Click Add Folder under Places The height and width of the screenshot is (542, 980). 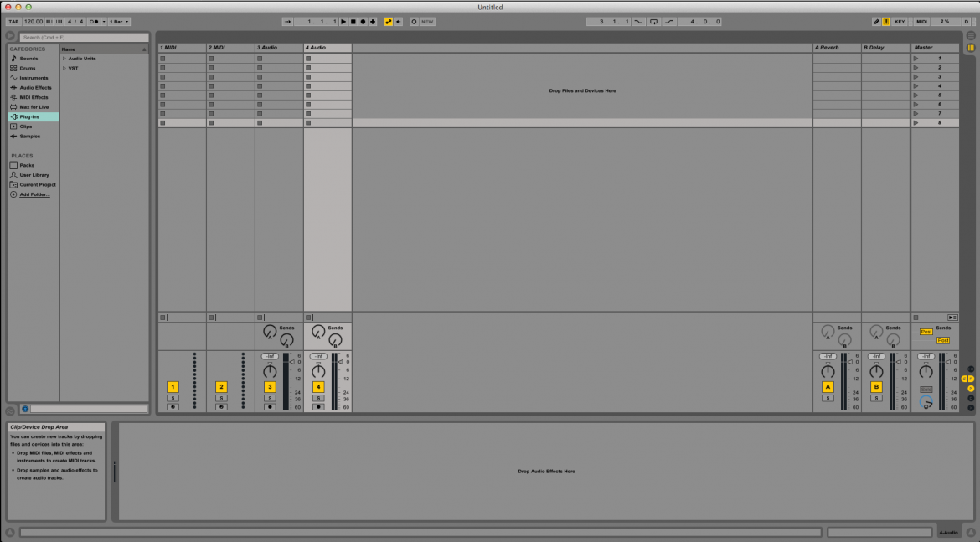(34, 194)
